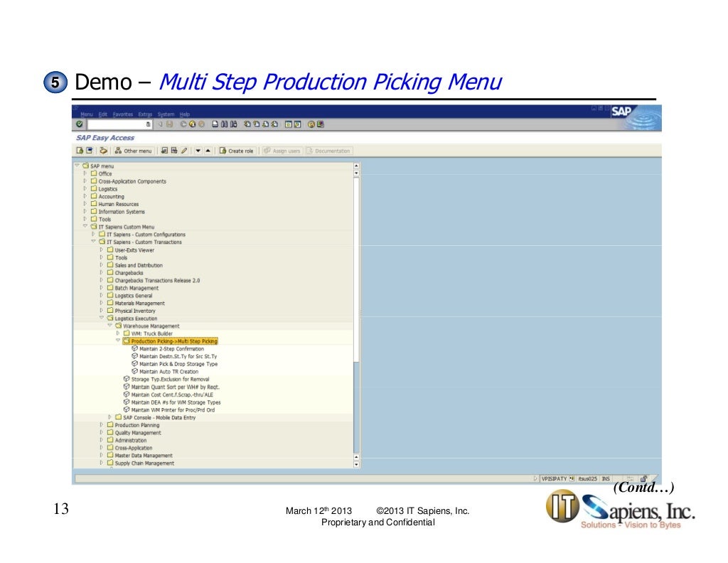Click the Back green arrow icon
This screenshot has width=728, height=563.
click(x=183, y=124)
